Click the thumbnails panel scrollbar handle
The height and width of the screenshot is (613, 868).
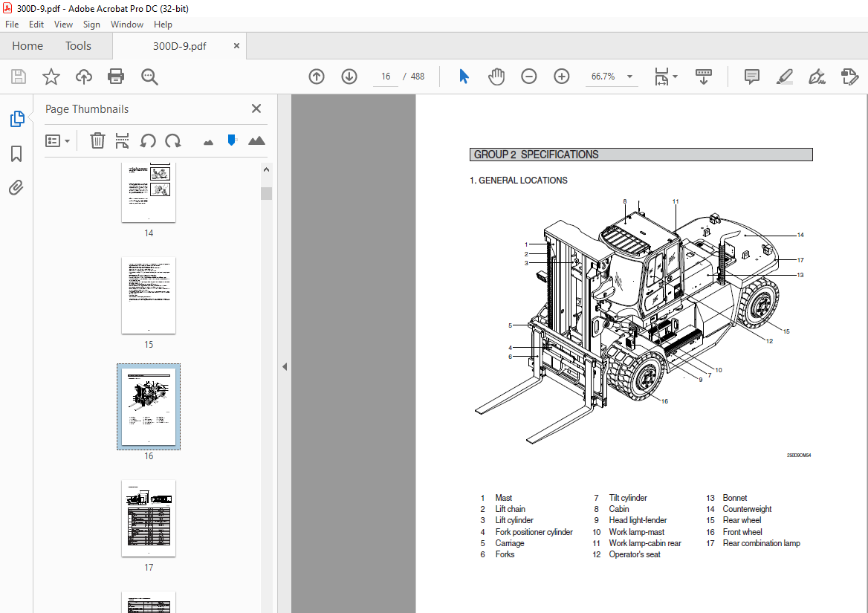266,193
